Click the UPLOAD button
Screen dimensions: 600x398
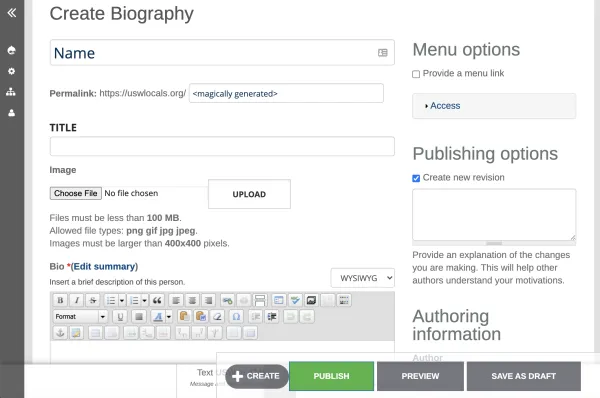[x=249, y=194]
